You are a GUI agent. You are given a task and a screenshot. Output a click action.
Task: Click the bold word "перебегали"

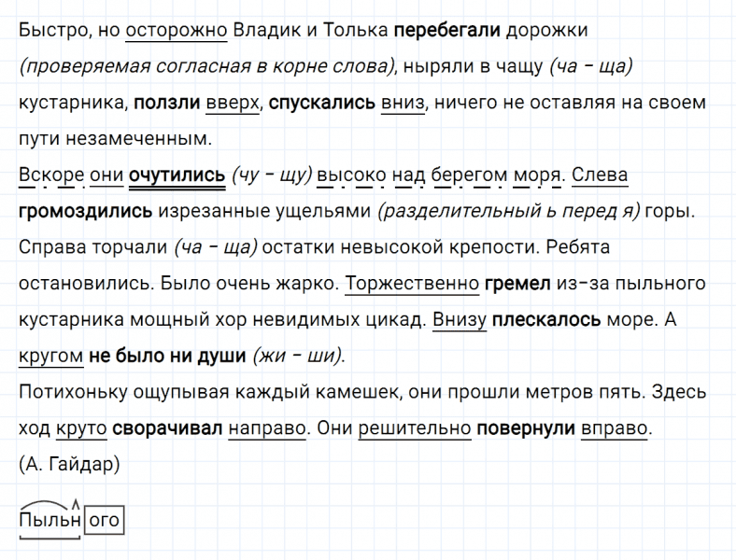click(x=446, y=30)
